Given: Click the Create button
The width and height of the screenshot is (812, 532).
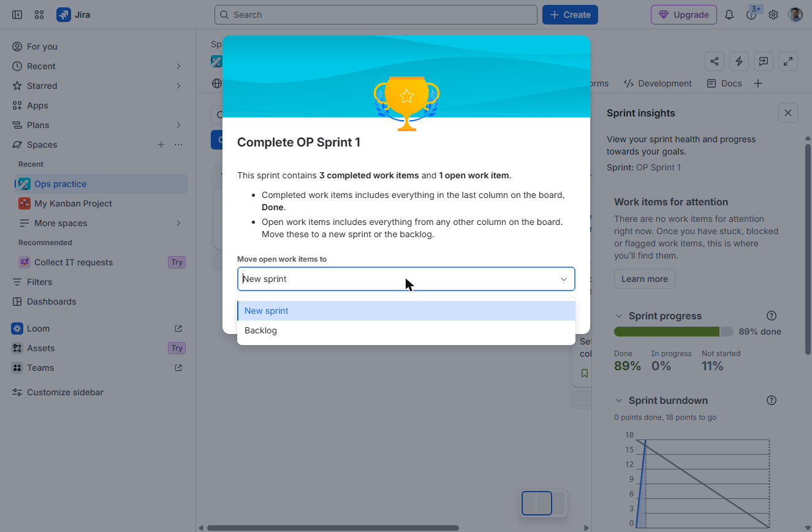Looking at the screenshot, I should tap(570, 15).
